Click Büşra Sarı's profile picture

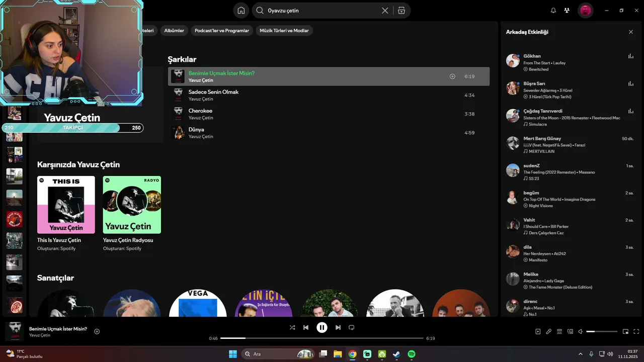point(513,88)
